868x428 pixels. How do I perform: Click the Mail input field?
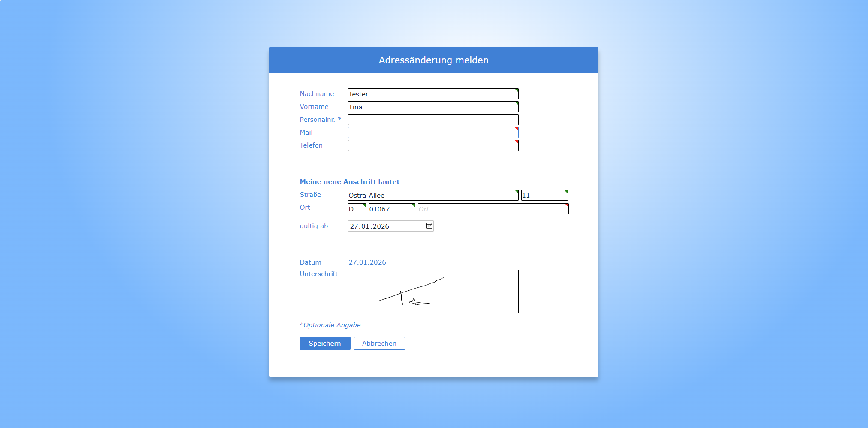click(x=433, y=133)
